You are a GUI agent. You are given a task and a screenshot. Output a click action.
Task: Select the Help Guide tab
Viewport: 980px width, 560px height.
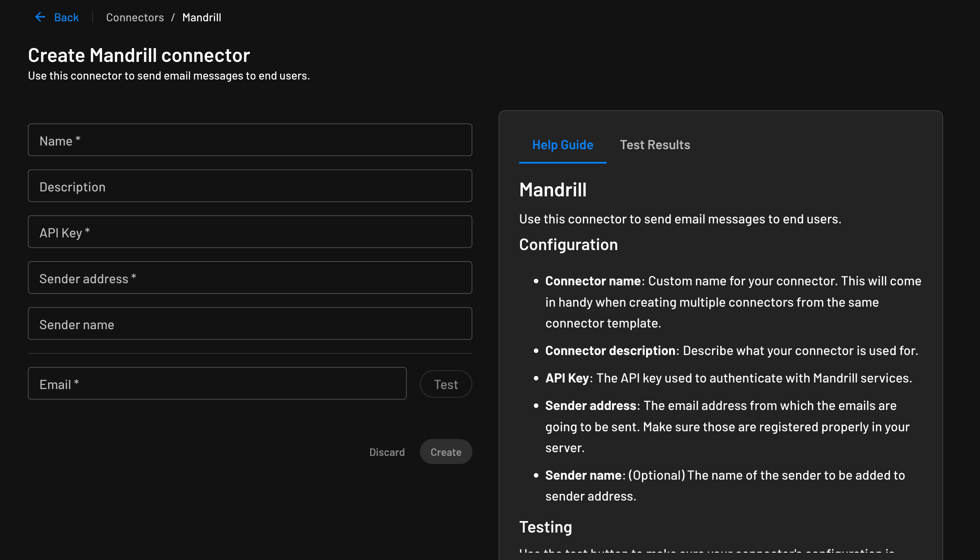pos(563,144)
